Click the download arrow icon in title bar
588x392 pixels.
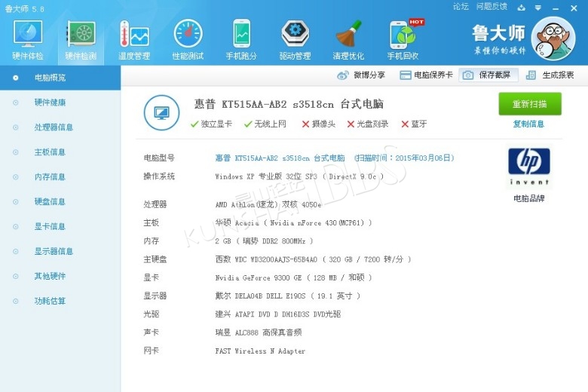[x=521, y=8]
